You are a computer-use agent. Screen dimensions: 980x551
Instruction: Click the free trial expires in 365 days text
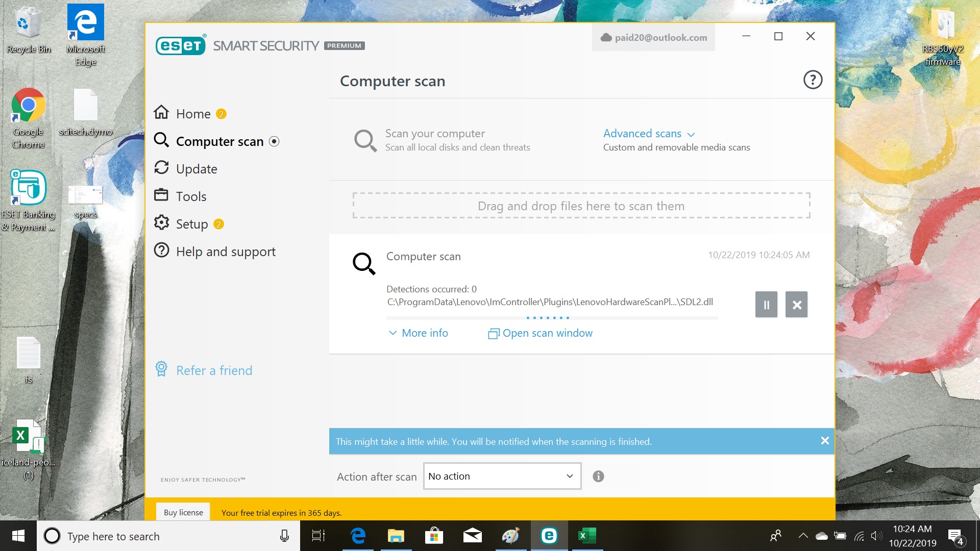coord(282,513)
